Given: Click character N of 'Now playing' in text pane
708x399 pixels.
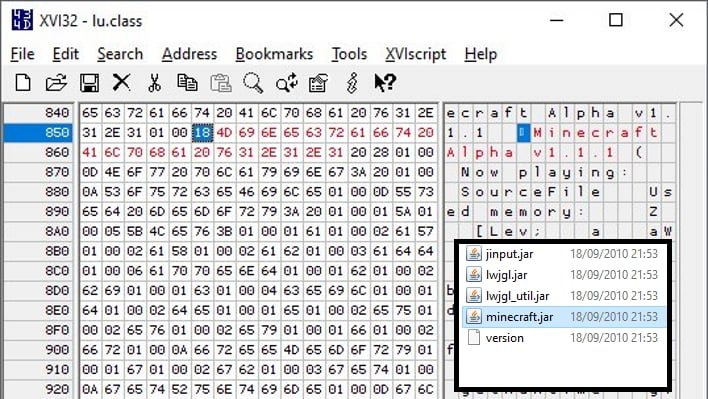Looking at the screenshot, I should coord(465,172).
